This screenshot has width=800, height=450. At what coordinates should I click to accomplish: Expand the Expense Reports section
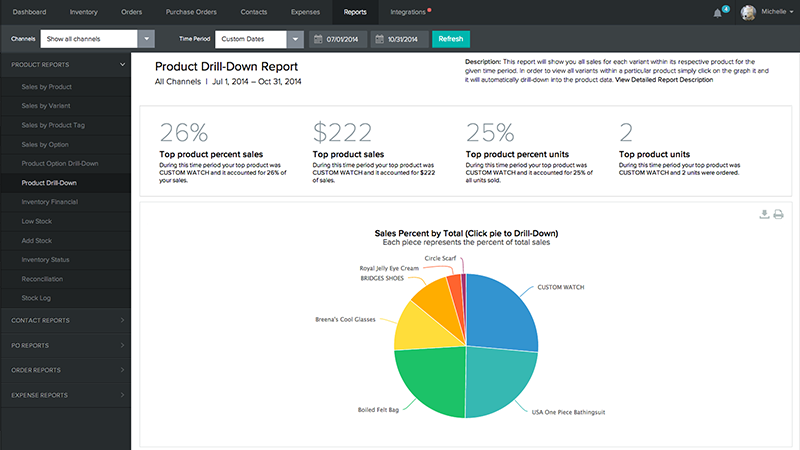122,395
